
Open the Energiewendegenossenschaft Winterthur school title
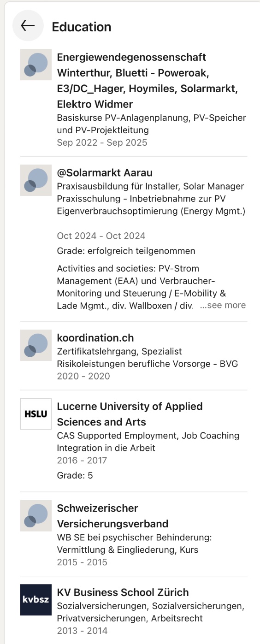pyautogui.click(x=148, y=81)
